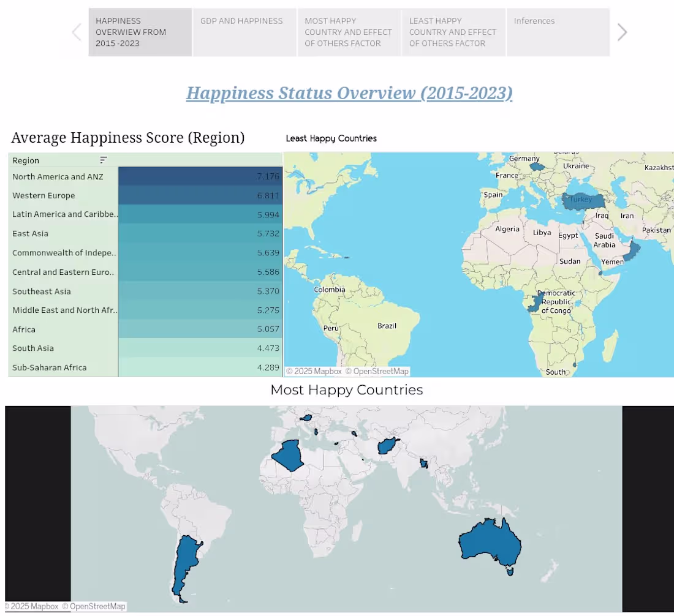Screen dimensions: 674x616
Task: Click the right story navigation arrow
Action: [x=622, y=32]
